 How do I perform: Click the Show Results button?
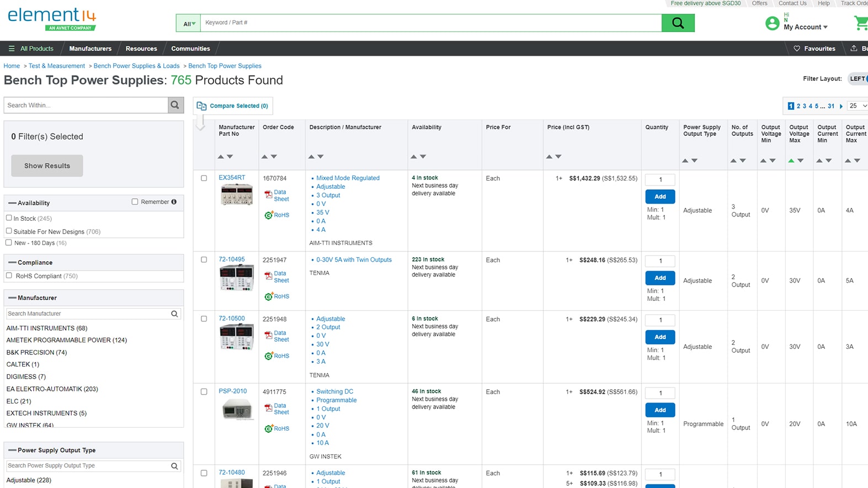click(47, 166)
